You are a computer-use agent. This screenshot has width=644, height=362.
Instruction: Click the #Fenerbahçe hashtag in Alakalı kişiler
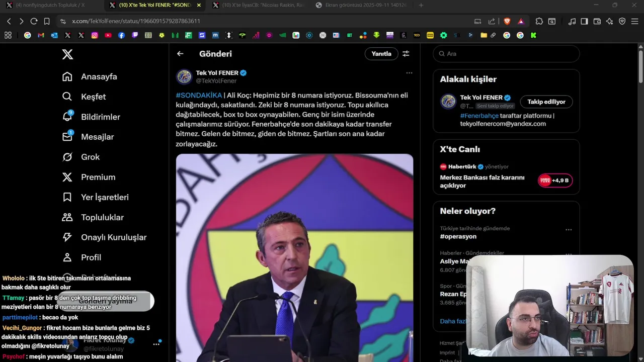[x=479, y=116]
